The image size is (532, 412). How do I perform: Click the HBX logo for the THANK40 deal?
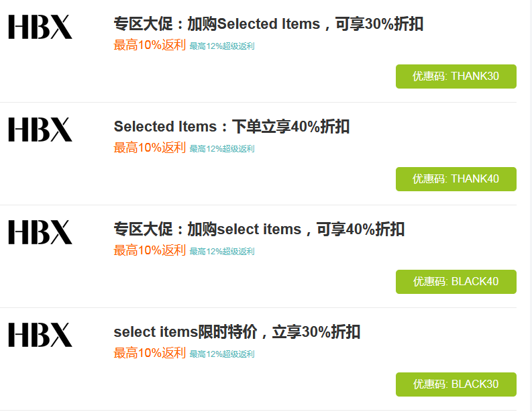[40, 130]
